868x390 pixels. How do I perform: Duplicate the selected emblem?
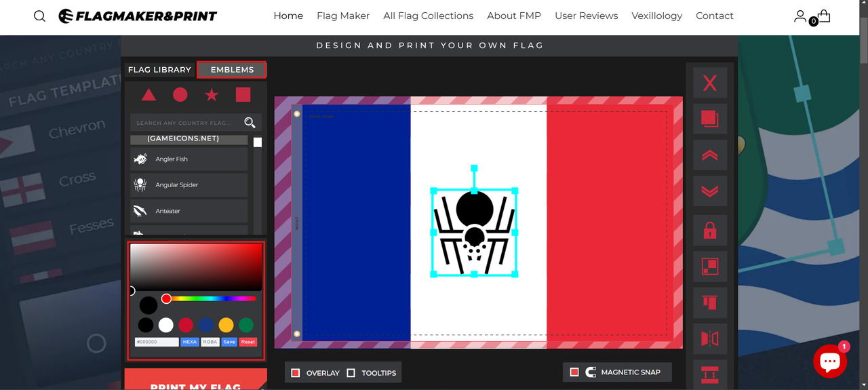(x=710, y=119)
